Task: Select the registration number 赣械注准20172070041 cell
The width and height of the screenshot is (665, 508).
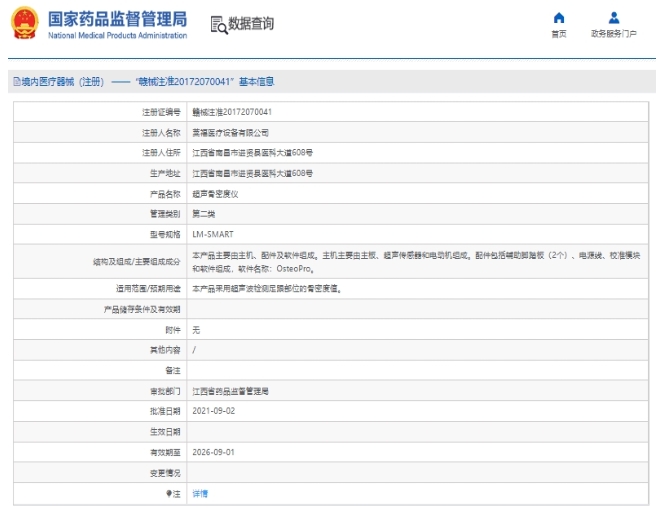Action: [232, 112]
